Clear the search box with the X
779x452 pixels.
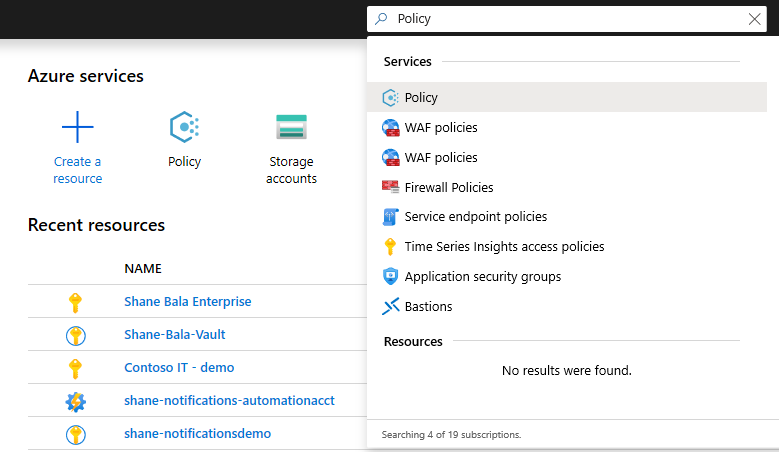point(754,19)
